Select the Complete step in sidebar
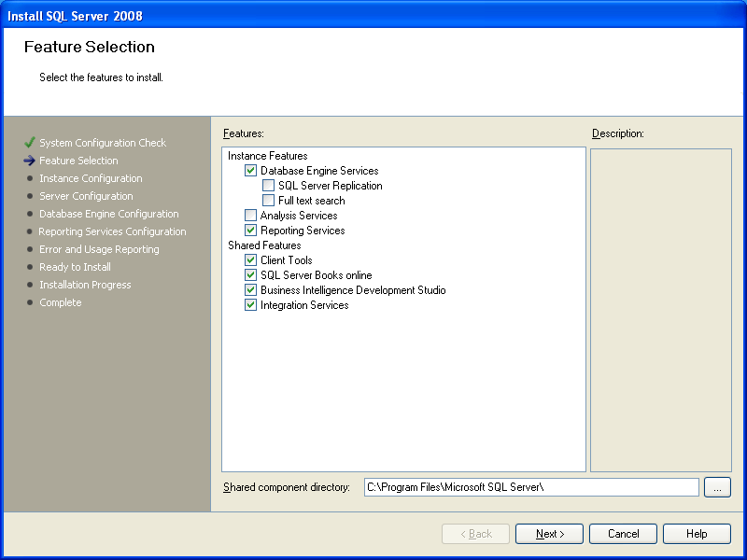This screenshot has width=747, height=560. 60,302
